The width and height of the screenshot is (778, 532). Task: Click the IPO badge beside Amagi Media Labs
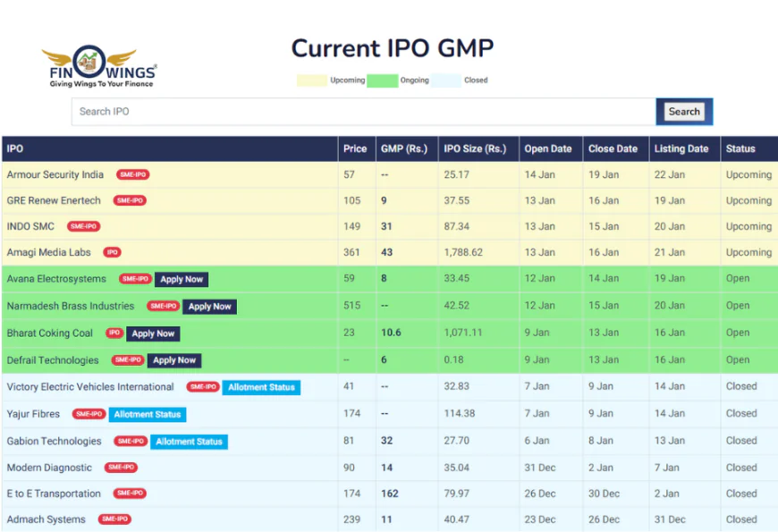point(113,253)
